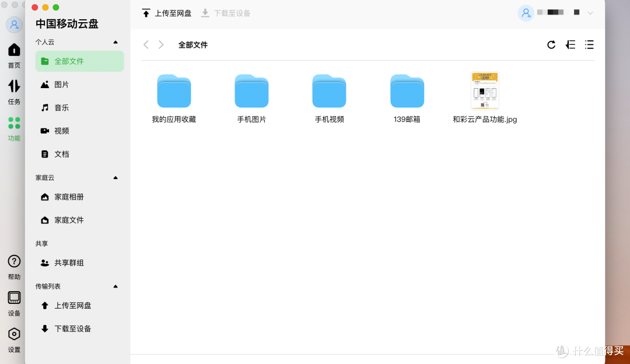This screenshot has width=630, height=364.
Task: Open 家庭文件 in the sidebar
Action: tap(79, 220)
